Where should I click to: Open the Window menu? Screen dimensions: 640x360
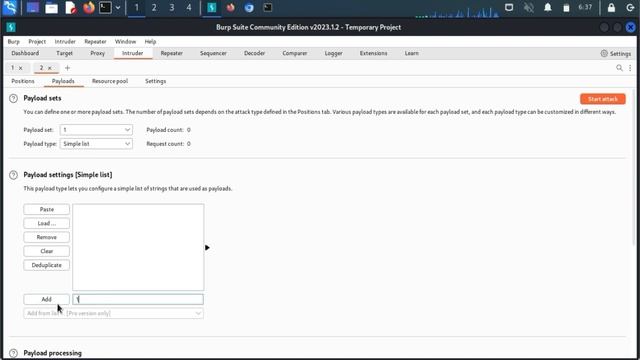coord(125,42)
